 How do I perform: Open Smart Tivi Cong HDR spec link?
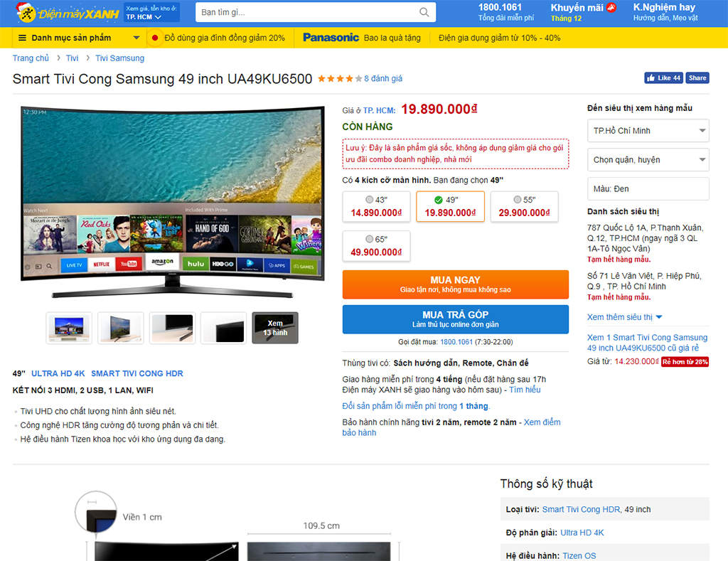[x=582, y=510]
